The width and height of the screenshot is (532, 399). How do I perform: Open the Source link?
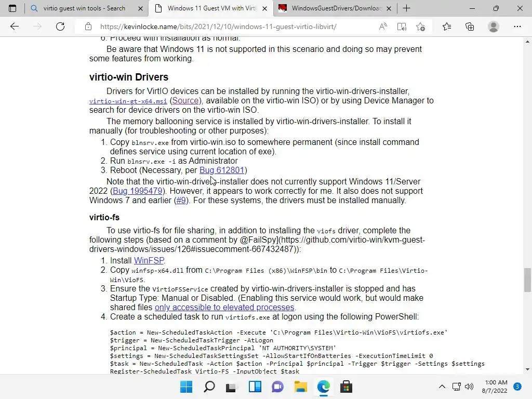pyautogui.click(x=185, y=100)
